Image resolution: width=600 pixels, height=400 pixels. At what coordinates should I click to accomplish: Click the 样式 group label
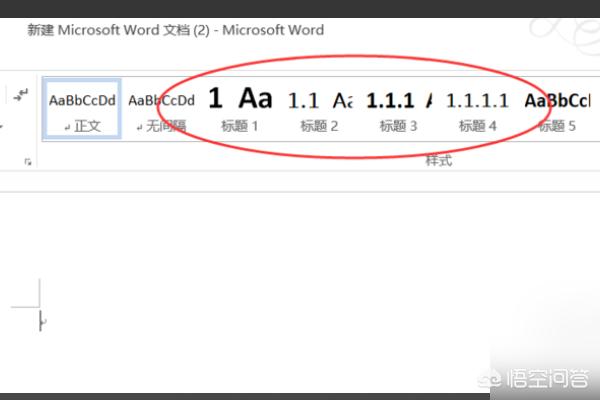(438, 160)
